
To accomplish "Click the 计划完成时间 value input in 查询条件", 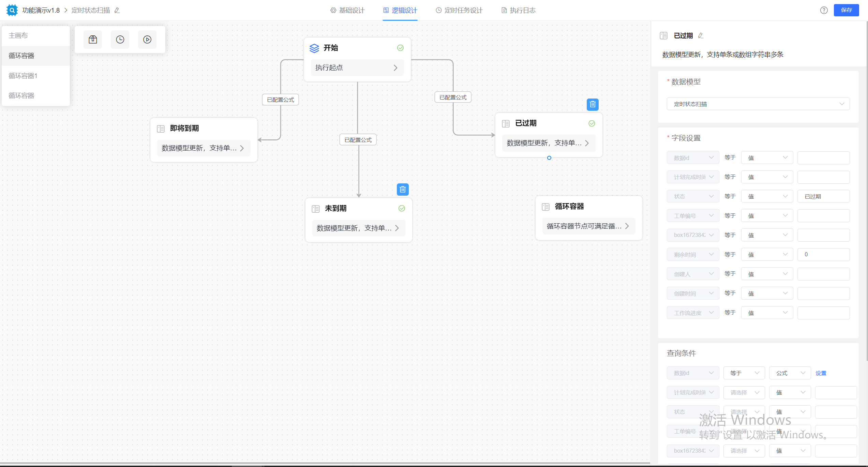I will point(836,392).
